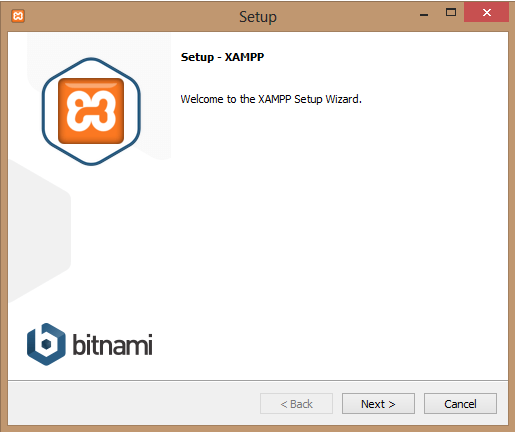
Task: Click the 'Setup - XAMPP' heading
Action: tap(222, 57)
